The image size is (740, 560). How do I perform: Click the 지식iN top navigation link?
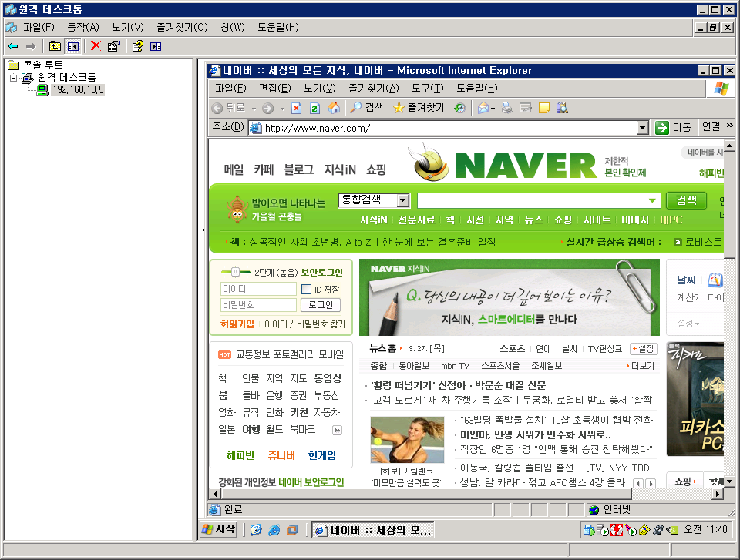coord(340,169)
